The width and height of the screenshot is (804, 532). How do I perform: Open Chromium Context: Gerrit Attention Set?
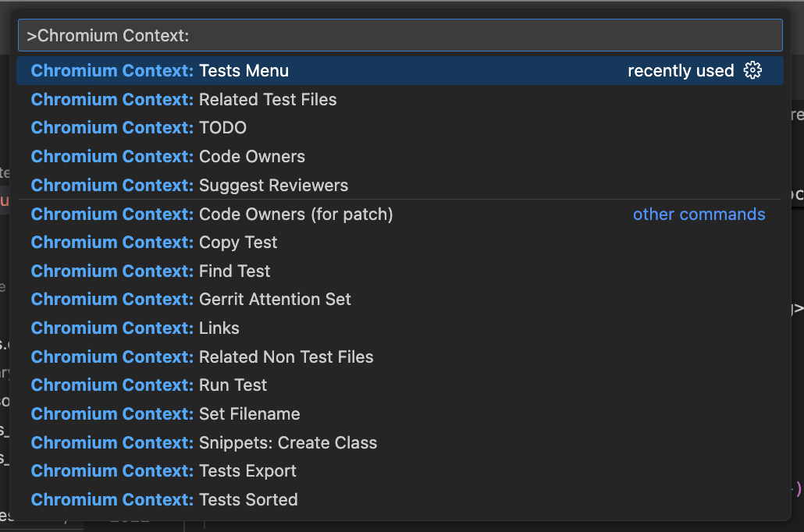(x=400, y=300)
